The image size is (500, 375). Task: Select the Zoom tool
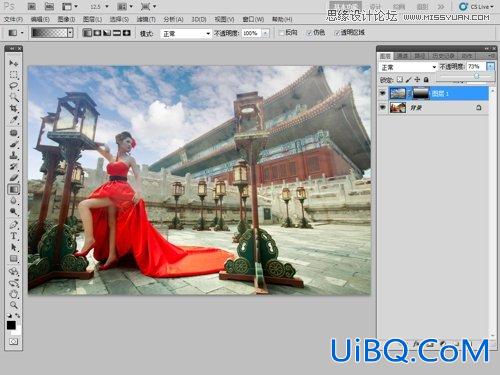[13, 305]
